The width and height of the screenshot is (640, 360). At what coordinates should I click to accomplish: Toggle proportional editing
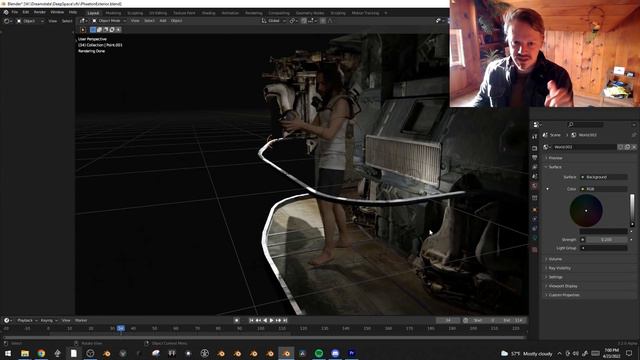pyautogui.click(x=323, y=20)
